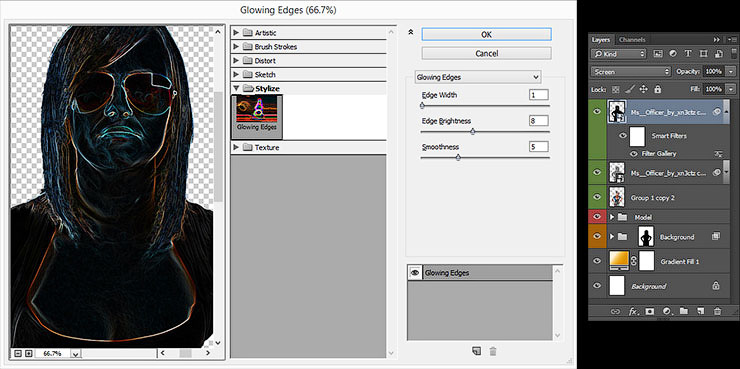The width and height of the screenshot is (740, 369).
Task: Lock transparent pixels in Layers panel
Action: 615,89
